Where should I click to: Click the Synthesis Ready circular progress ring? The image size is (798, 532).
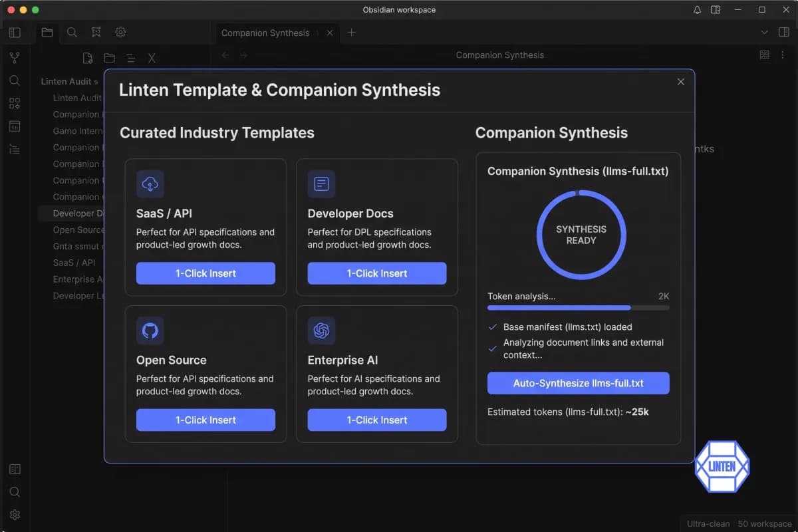point(581,235)
